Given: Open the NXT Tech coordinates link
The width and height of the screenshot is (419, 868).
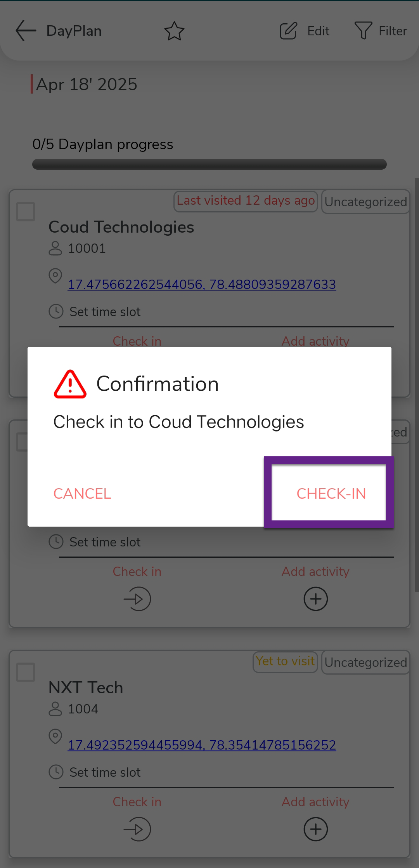Looking at the screenshot, I should pyautogui.click(x=202, y=745).
